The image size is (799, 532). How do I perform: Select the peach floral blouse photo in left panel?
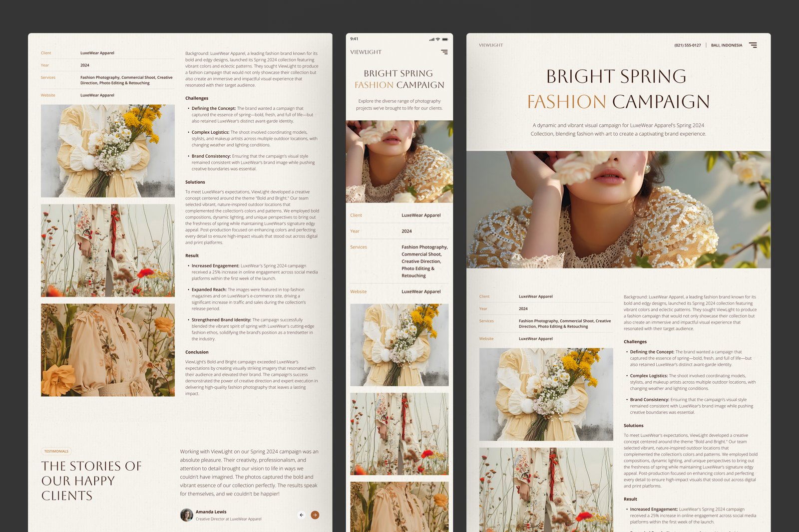(108, 350)
